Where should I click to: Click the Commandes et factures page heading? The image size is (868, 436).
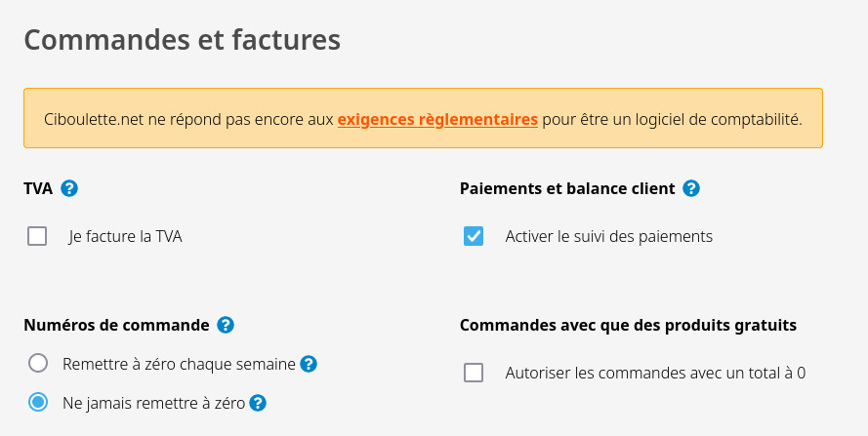point(182,40)
